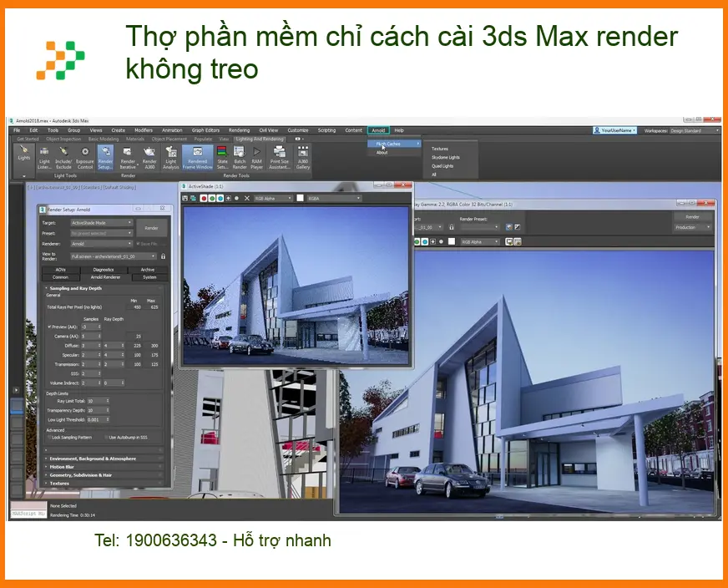
Task: Open the RAM Player tool
Action: [257, 158]
